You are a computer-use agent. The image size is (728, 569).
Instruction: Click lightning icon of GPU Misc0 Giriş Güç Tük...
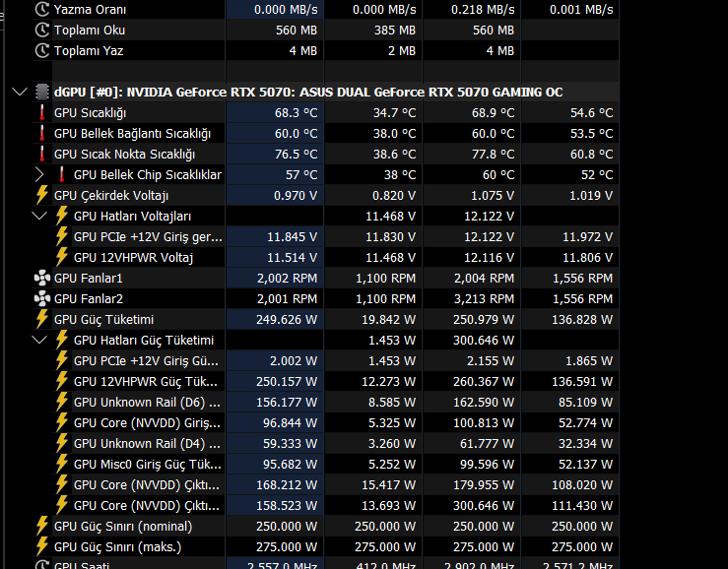coord(62,464)
